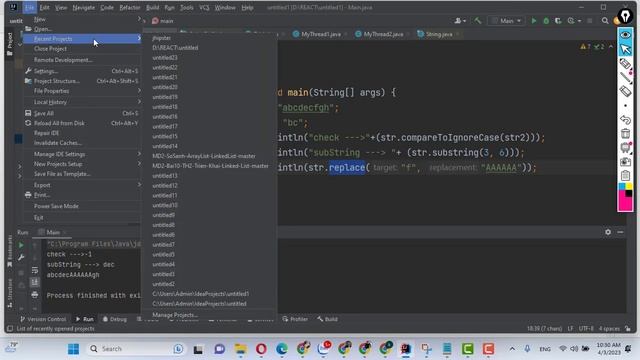Open the Debug tool window button
Viewport: 640px width, 360px height.
[x=115, y=319]
